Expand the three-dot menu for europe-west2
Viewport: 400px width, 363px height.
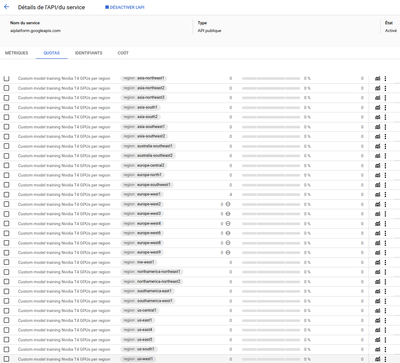[385, 204]
